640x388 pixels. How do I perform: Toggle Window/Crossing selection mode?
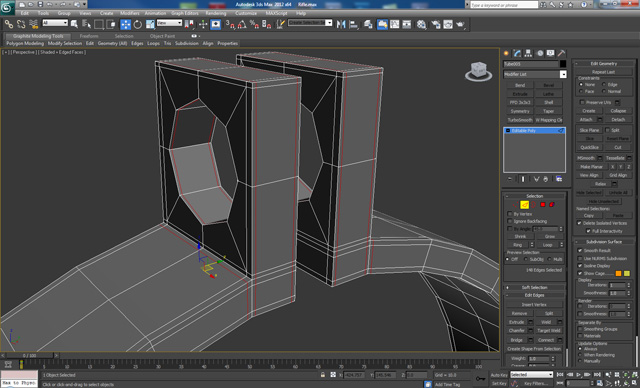coord(111,24)
